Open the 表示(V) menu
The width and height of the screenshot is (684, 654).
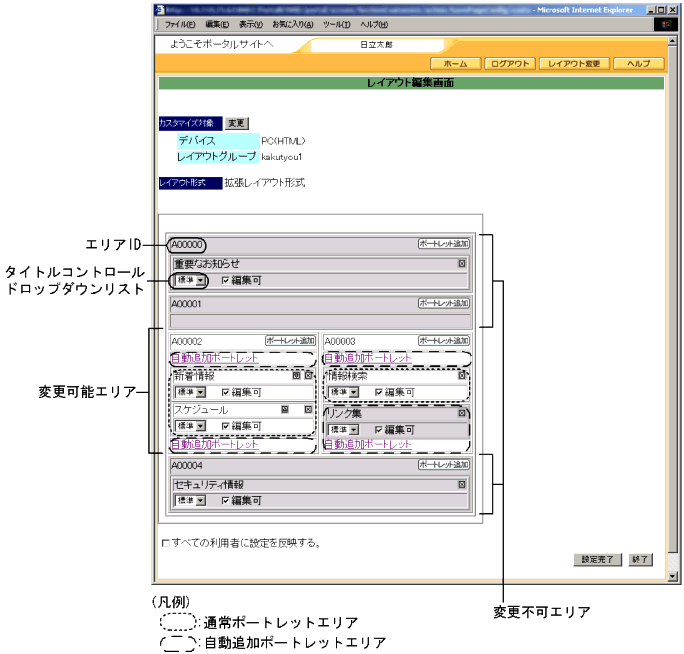click(251, 24)
